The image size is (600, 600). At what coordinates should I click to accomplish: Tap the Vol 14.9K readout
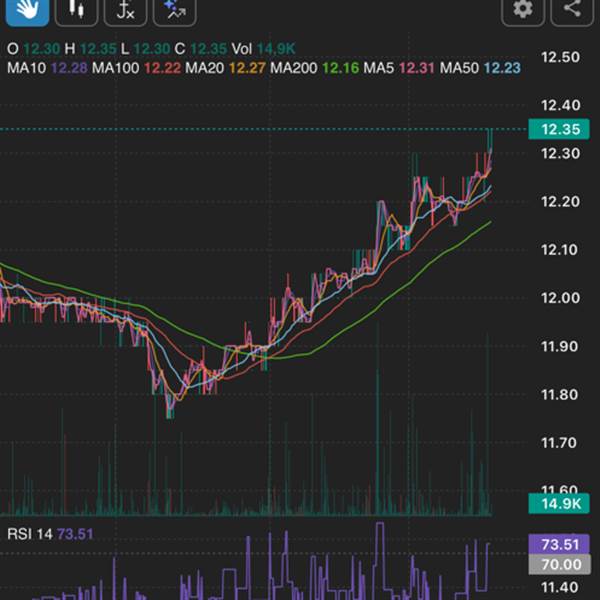[x=264, y=49]
